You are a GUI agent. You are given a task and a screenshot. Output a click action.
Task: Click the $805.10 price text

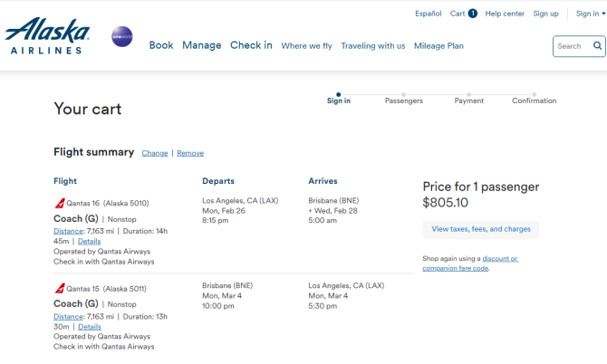tap(445, 202)
